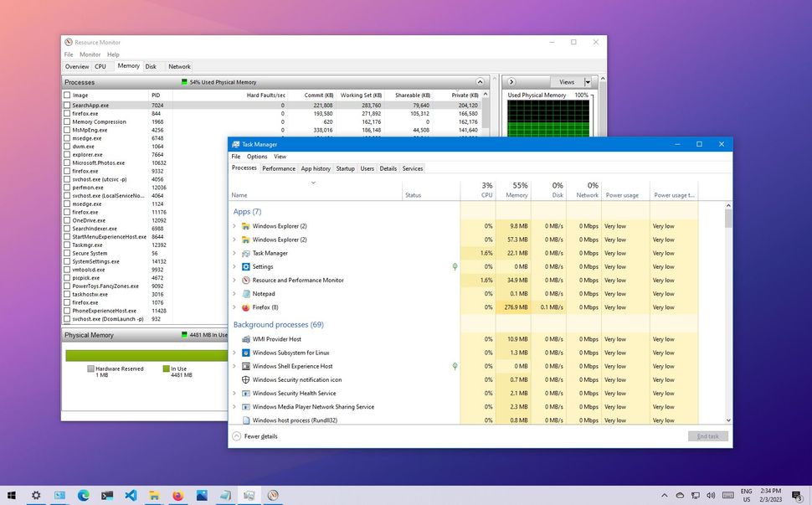Check the Memory Compression checkbox
This screenshot has height=505, width=812.
pos(68,121)
